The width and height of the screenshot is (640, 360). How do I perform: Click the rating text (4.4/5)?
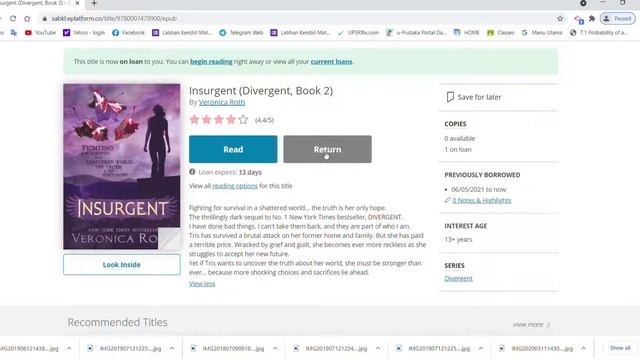tap(264, 120)
